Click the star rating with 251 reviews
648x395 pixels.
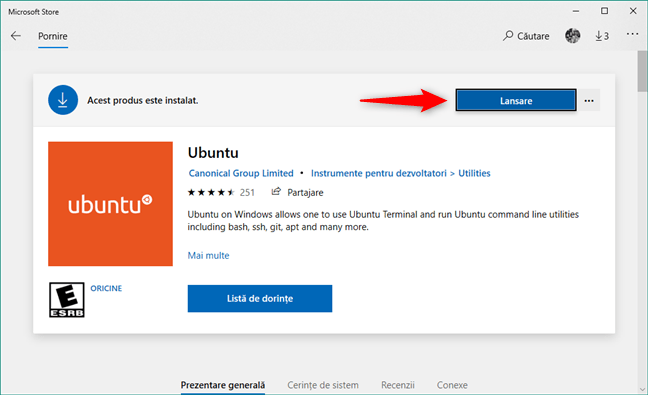point(221,193)
